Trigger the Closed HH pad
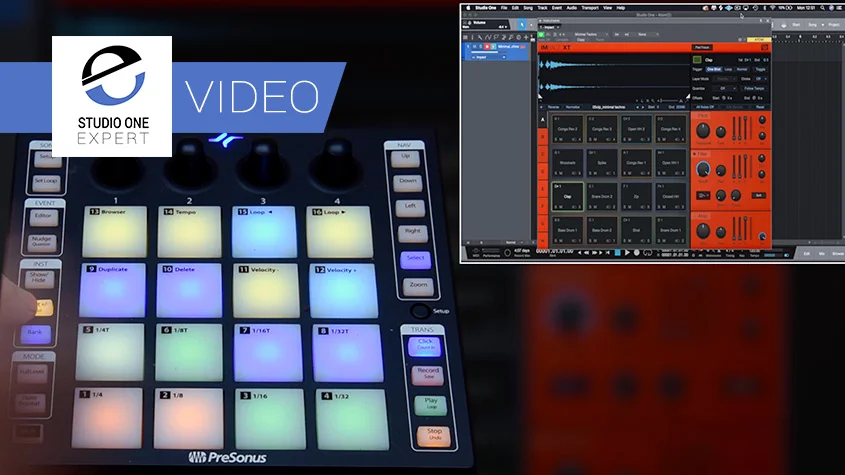 pos(670,196)
